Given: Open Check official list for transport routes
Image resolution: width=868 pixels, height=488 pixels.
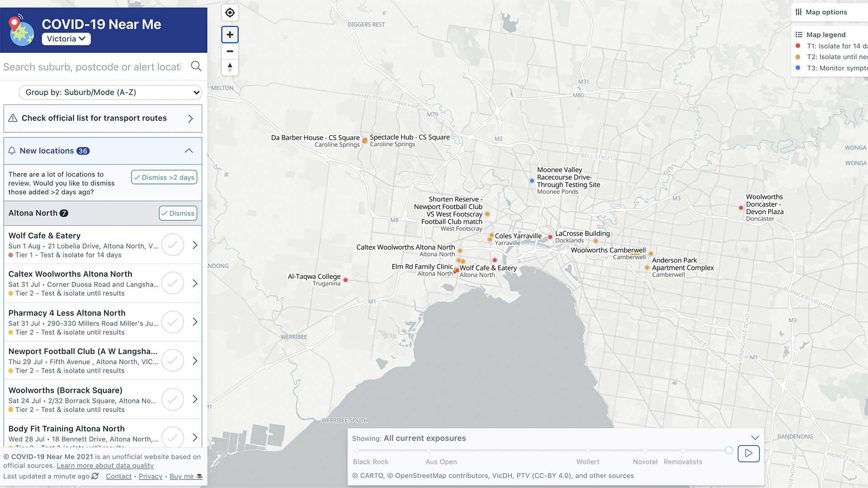Looking at the screenshot, I should click(103, 118).
